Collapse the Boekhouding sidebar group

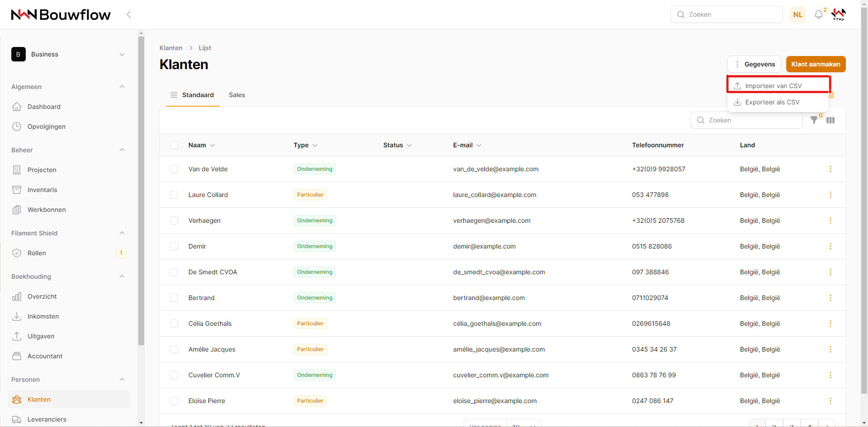pyautogui.click(x=122, y=277)
